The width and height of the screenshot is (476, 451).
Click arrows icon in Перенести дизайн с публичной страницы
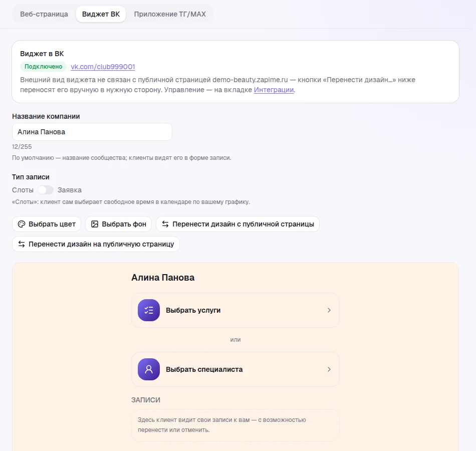[x=165, y=224]
